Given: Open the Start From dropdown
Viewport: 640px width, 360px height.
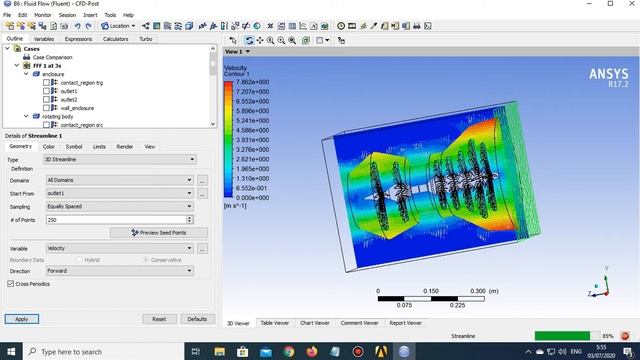Looking at the screenshot, I should 120,193.
